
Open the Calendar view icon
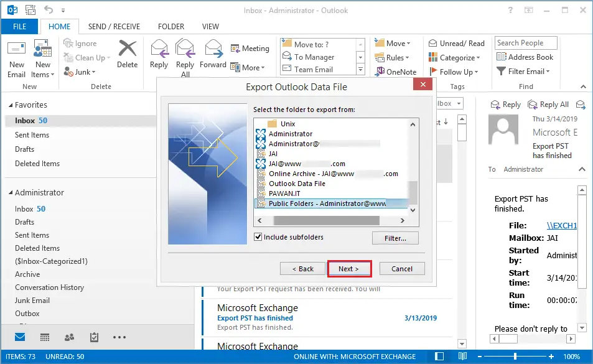point(45,337)
